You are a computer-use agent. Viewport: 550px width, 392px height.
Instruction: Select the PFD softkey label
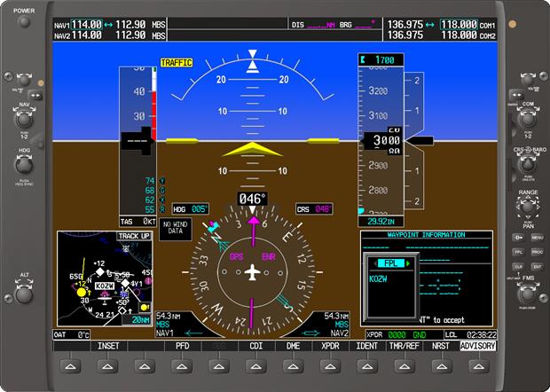tap(183, 346)
